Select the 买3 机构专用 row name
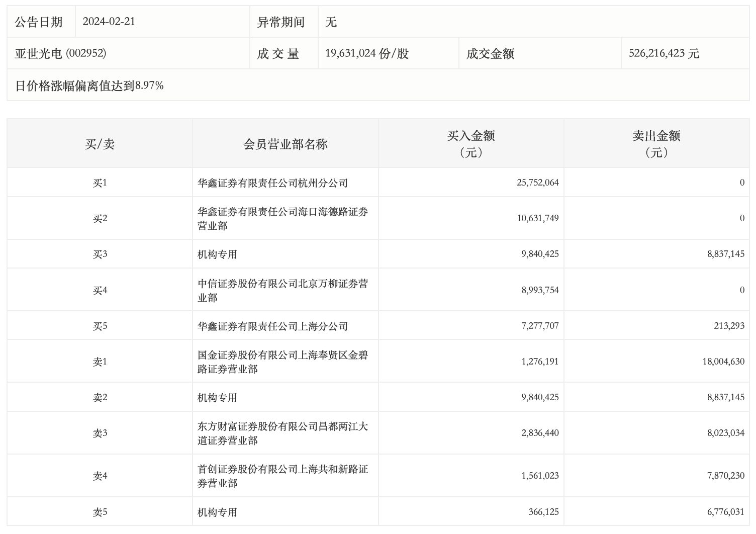Viewport: 756px width, 534px height. pyautogui.click(x=217, y=254)
